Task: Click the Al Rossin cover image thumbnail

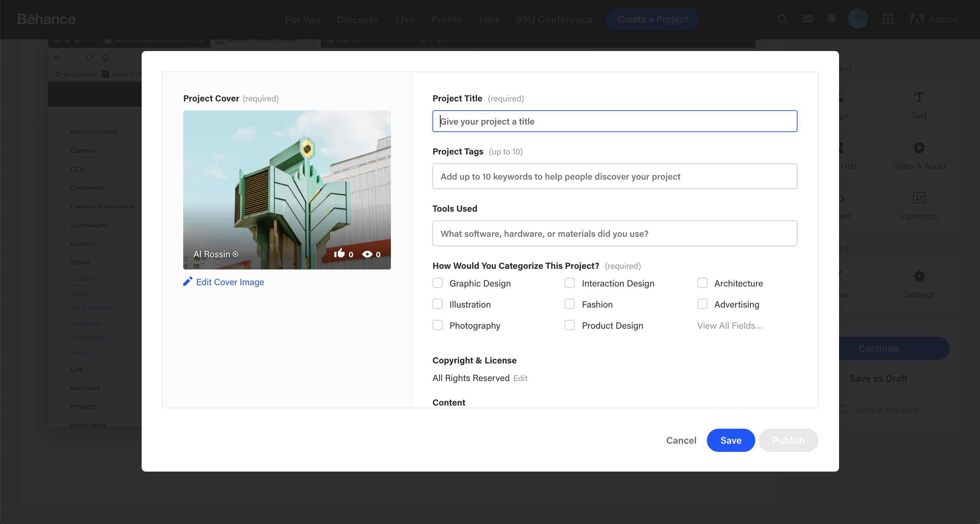Action: tap(286, 189)
